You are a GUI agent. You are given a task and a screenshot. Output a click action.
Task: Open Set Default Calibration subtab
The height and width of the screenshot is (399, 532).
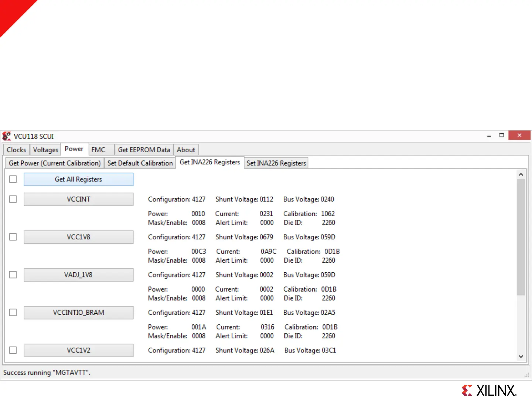tap(140, 163)
